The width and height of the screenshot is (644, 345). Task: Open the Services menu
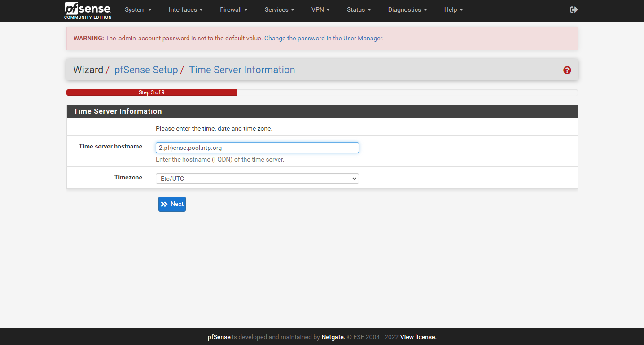pyautogui.click(x=280, y=9)
